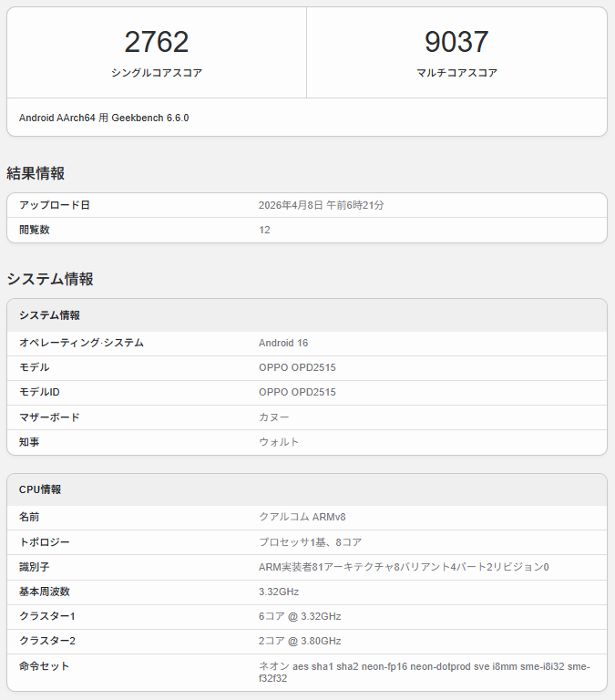The width and height of the screenshot is (615, 700).
Task: Click the 命令セット instruction list text
Action: 424,672
